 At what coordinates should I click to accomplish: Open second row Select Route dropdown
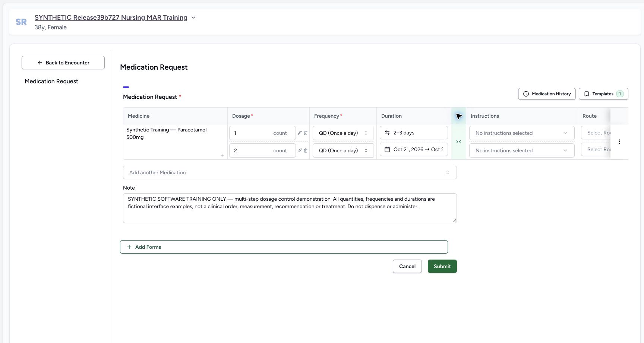tap(596, 149)
